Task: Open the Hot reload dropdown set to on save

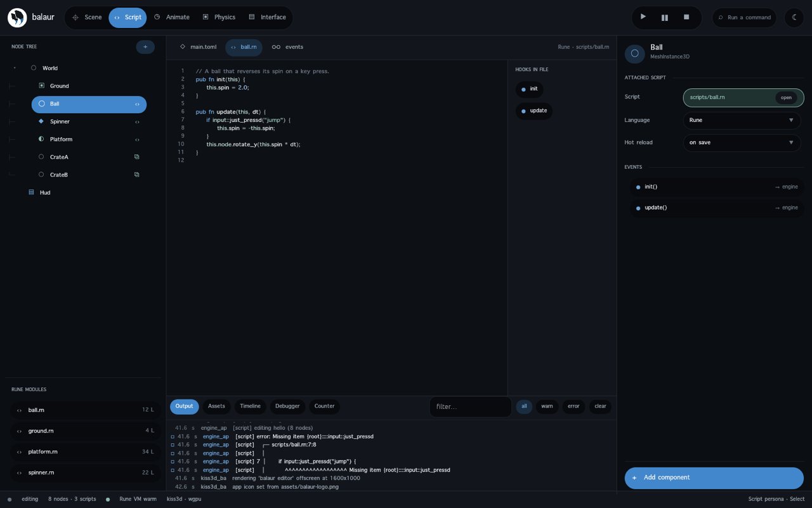Action: 742,142
